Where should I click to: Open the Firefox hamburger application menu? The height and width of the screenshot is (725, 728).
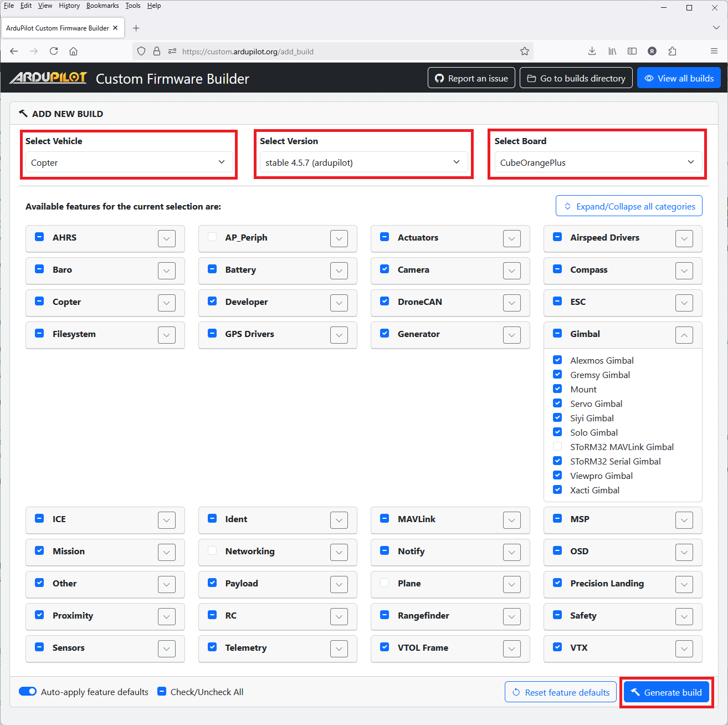714,52
